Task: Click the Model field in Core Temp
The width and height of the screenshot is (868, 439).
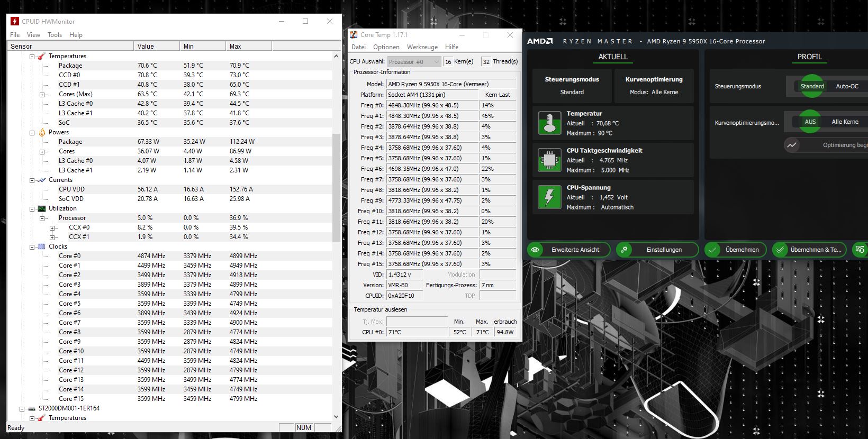Action: [451, 84]
